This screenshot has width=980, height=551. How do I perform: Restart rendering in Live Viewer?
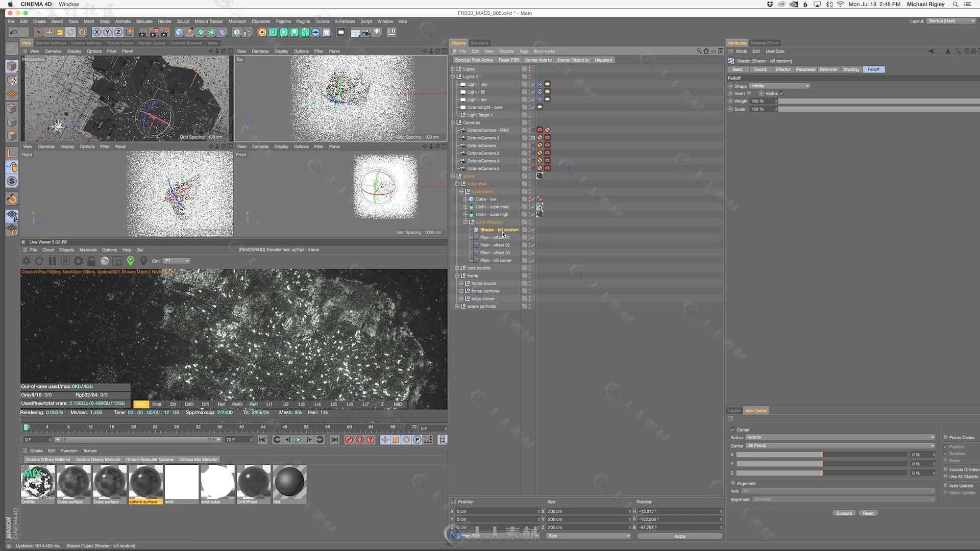(39, 261)
